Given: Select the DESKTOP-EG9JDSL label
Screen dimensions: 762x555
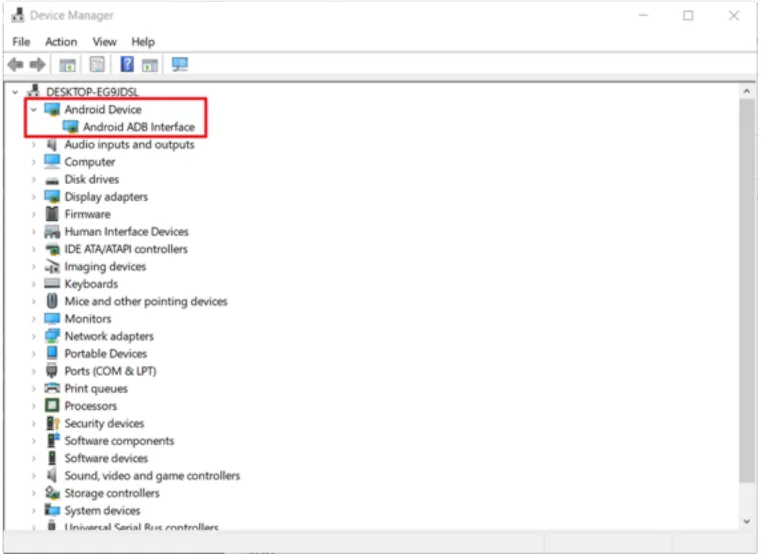Looking at the screenshot, I should tap(92, 91).
